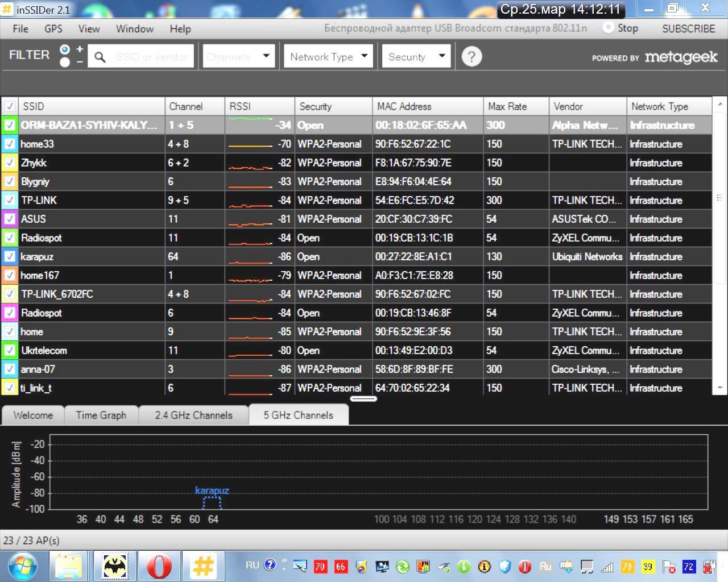
Task: Switch to the Time Graph tab
Action: point(101,415)
